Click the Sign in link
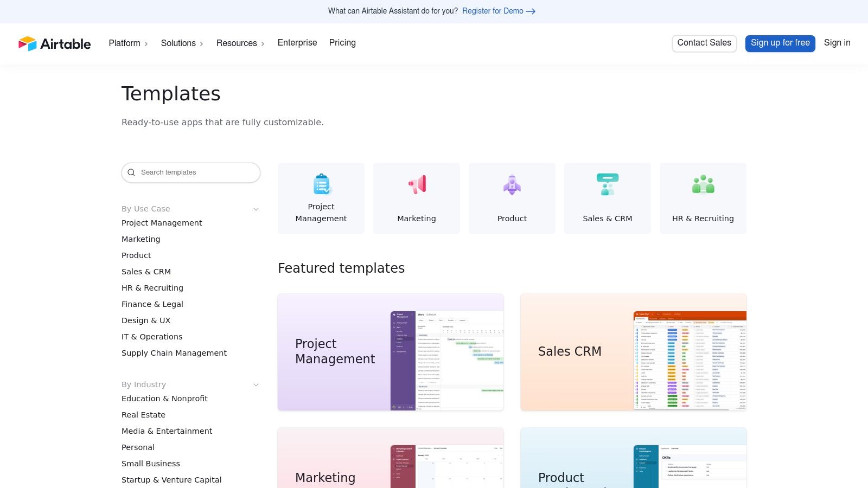The image size is (868, 488). point(837,43)
